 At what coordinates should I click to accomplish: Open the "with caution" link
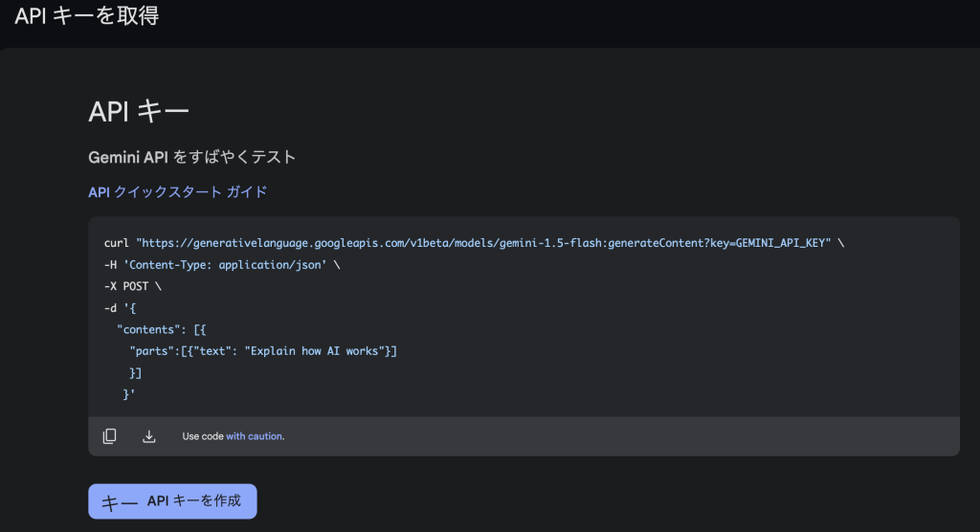255,437
